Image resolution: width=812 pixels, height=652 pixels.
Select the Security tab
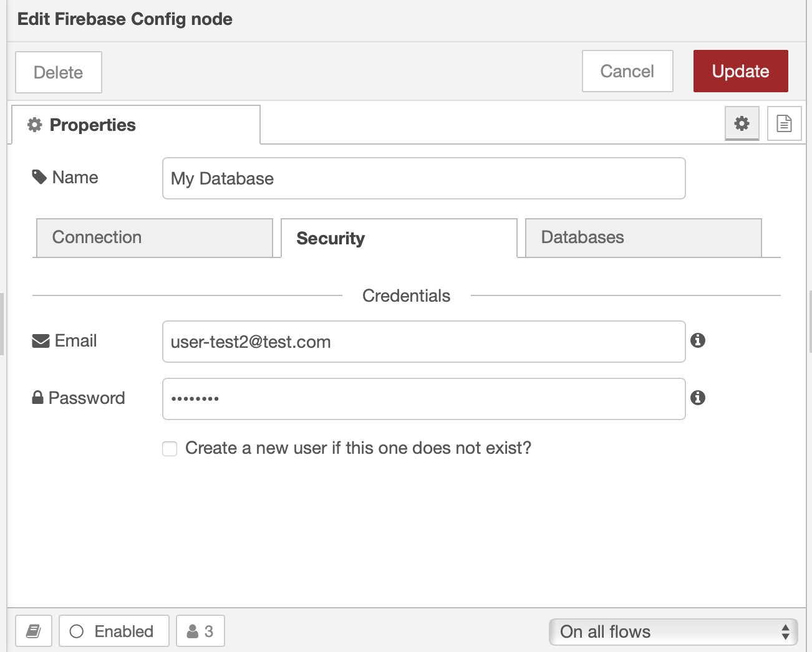[x=399, y=238]
